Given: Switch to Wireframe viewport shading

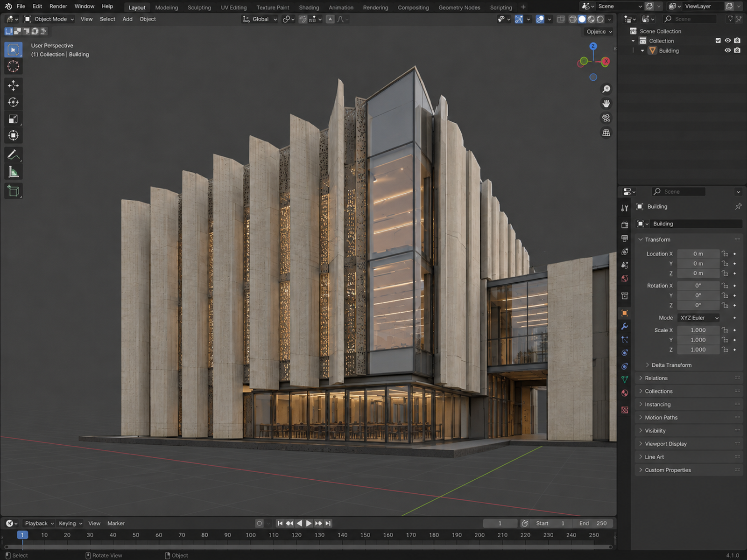Looking at the screenshot, I should [x=573, y=19].
